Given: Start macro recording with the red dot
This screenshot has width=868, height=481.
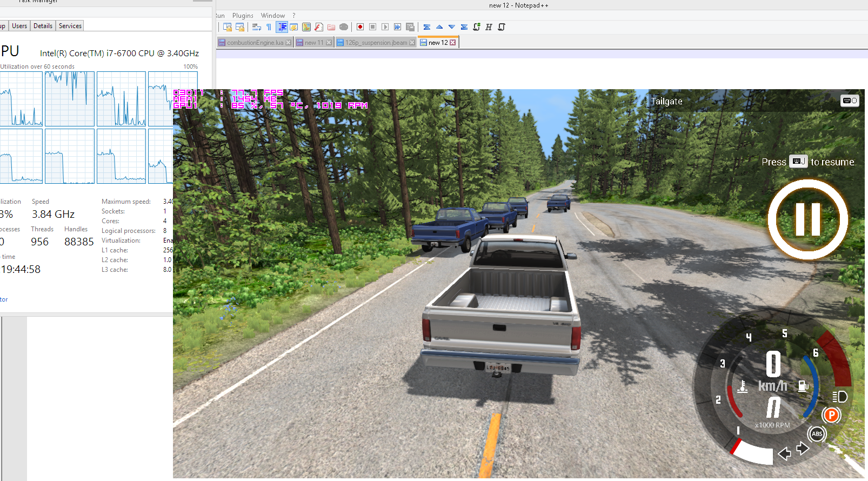Looking at the screenshot, I should coord(360,27).
